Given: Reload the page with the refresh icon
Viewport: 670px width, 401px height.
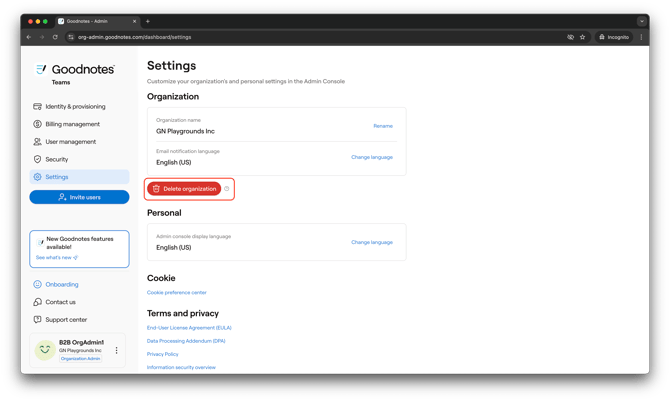Looking at the screenshot, I should (x=55, y=37).
